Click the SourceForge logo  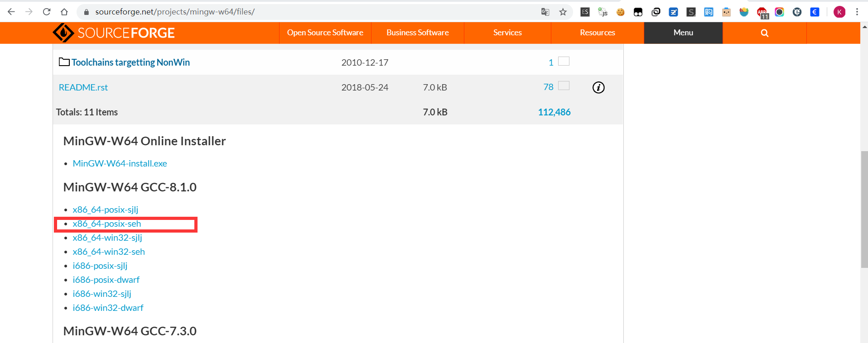(x=114, y=33)
